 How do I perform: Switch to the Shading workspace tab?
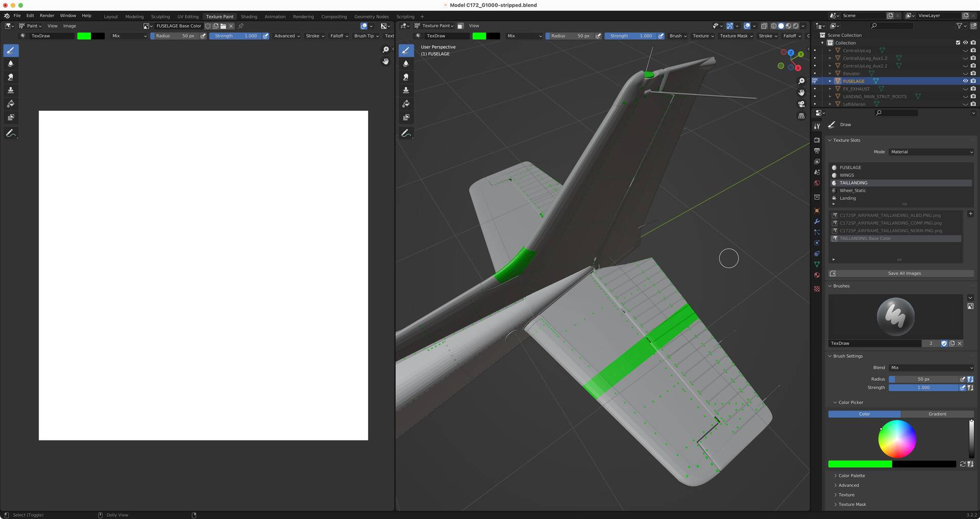pyautogui.click(x=249, y=16)
